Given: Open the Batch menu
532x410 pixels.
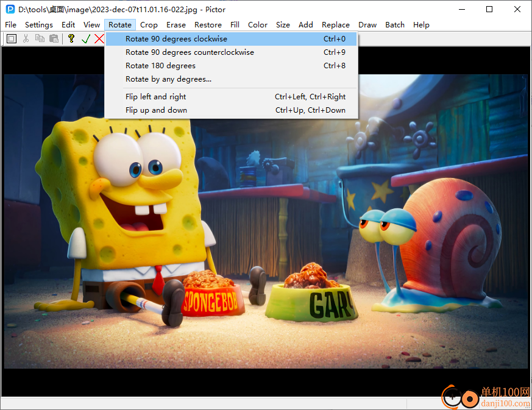Looking at the screenshot, I should [x=395, y=25].
